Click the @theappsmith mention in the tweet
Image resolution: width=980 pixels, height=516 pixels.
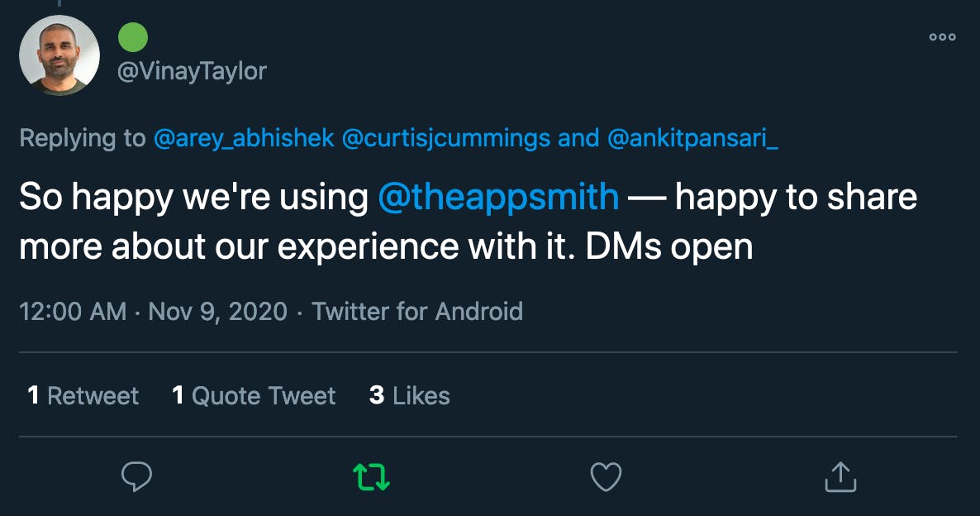[x=498, y=198]
